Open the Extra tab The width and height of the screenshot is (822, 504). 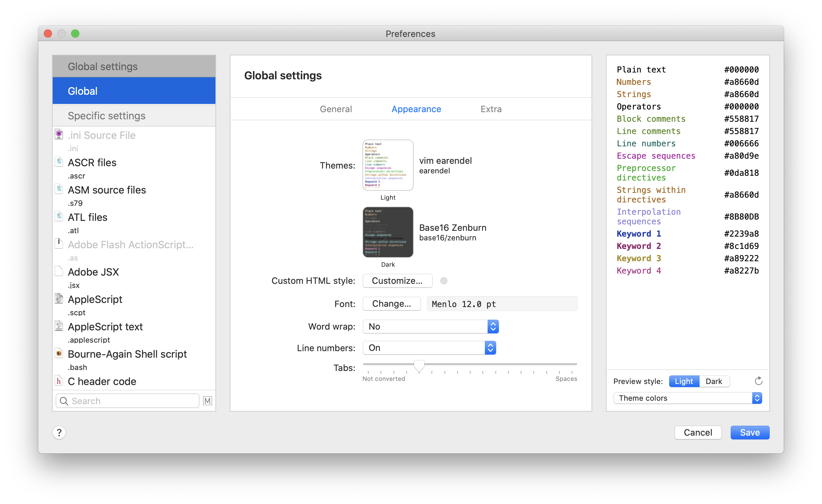tap(491, 109)
